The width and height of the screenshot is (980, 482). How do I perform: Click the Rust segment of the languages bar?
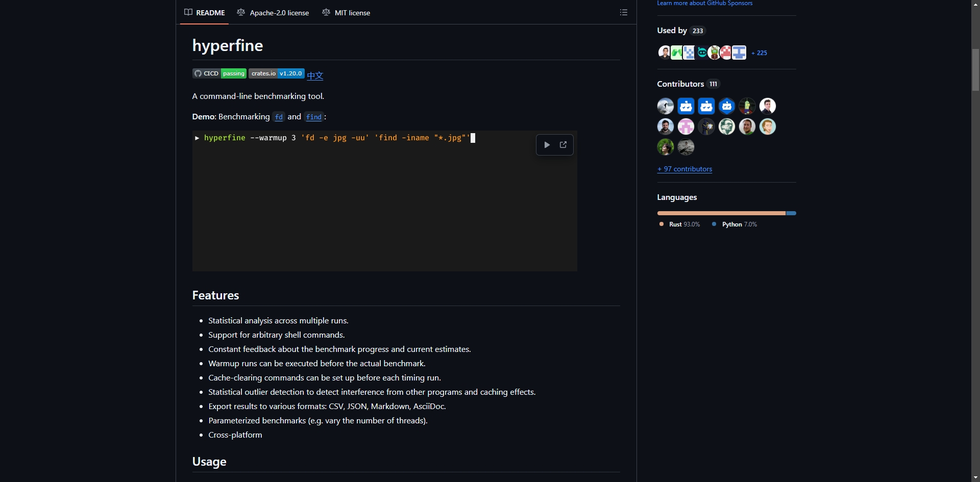click(x=721, y=213)
